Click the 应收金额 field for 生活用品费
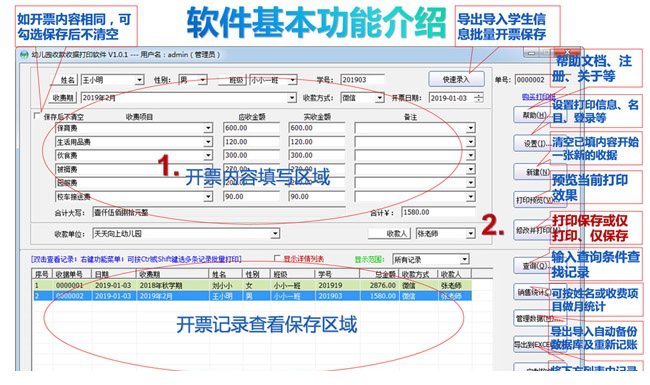Screen dimensions: 650x385 coord(251,142)
